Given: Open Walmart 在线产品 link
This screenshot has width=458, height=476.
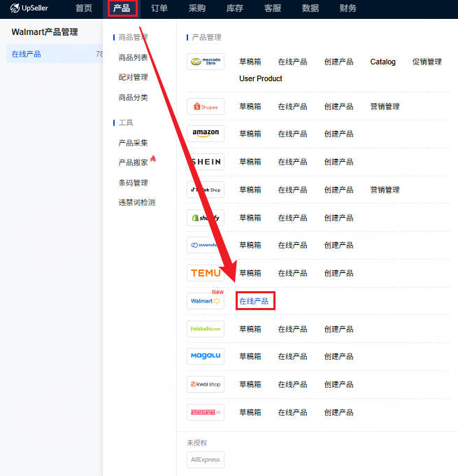Looking at the screenshot, I should [x=254, y=301].
